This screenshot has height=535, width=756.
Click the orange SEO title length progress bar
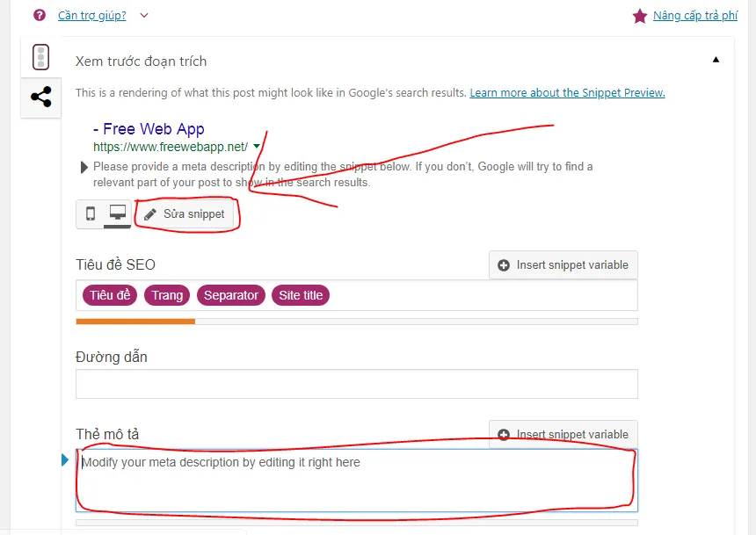click(x=135, y=322)
